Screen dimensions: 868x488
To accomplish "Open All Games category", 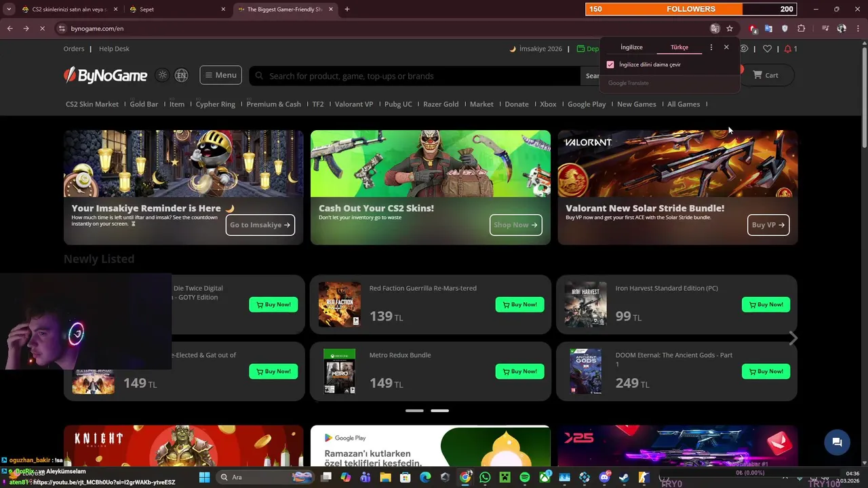I will coord(684,104).
